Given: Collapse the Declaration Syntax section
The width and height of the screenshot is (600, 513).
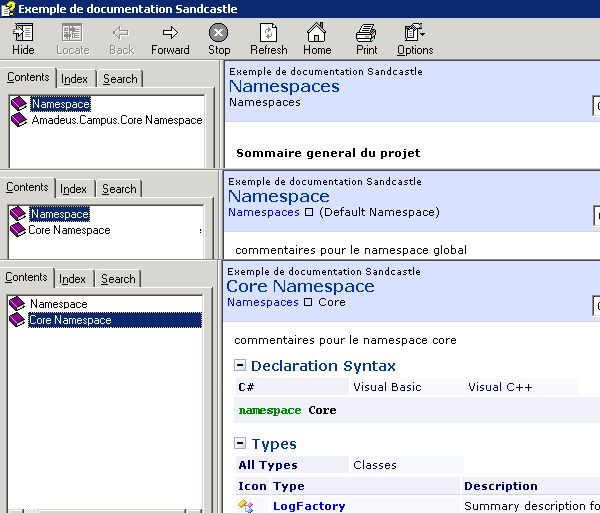Looking at the screenshot, I should [x=240, y=365].
